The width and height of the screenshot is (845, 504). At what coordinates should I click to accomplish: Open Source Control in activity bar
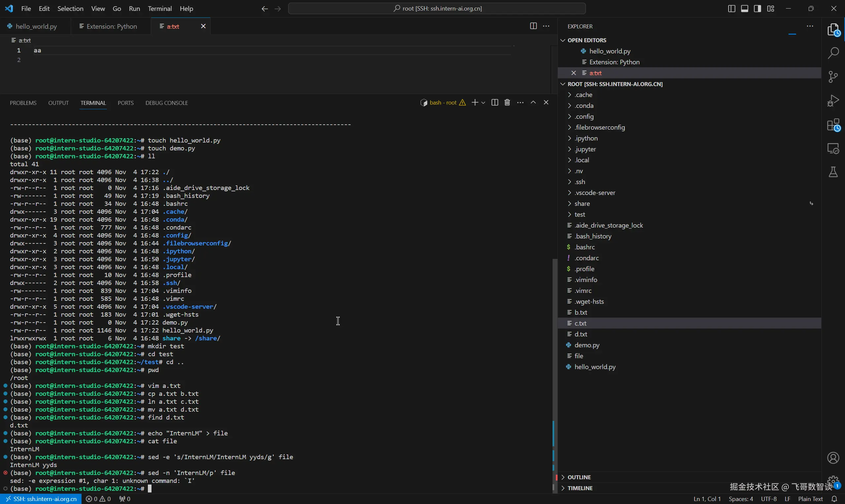tap(833, 77)
